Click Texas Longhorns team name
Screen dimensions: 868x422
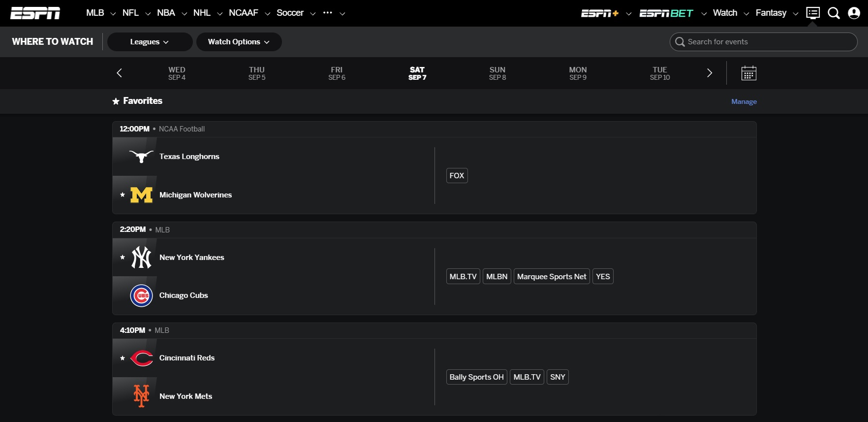(x=189, y=157)
